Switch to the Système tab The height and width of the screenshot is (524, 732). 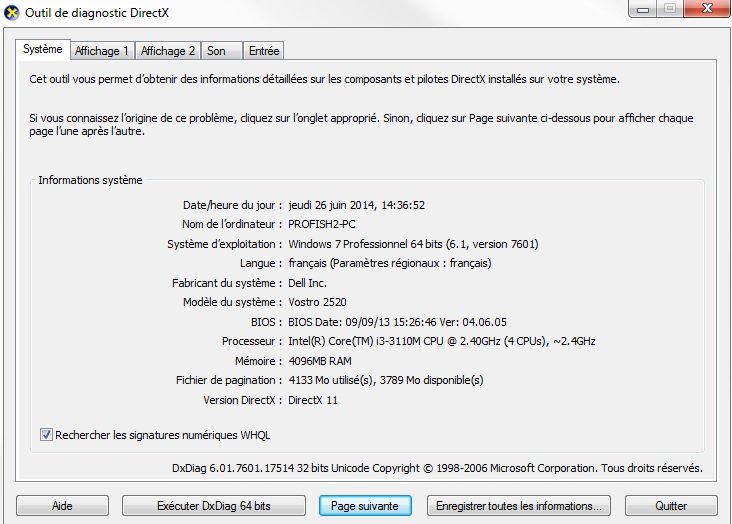(x=42, y=49)
